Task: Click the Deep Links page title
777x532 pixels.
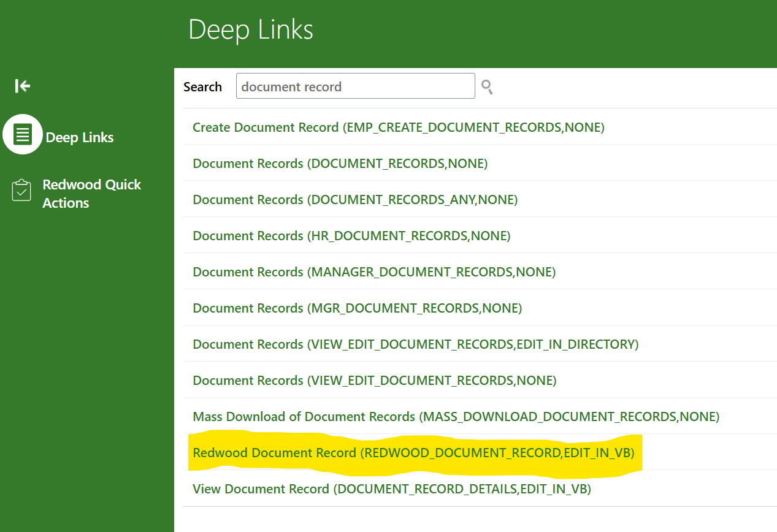Action: pyautogui.click(x=250, y=29)
